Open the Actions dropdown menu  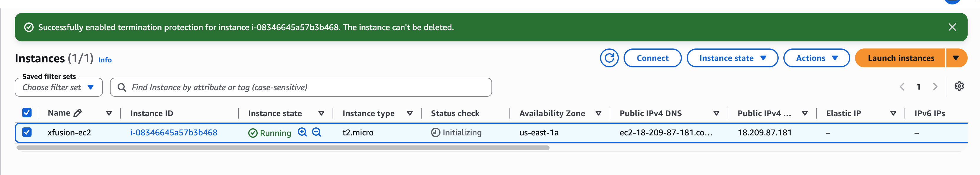point(816,58)
